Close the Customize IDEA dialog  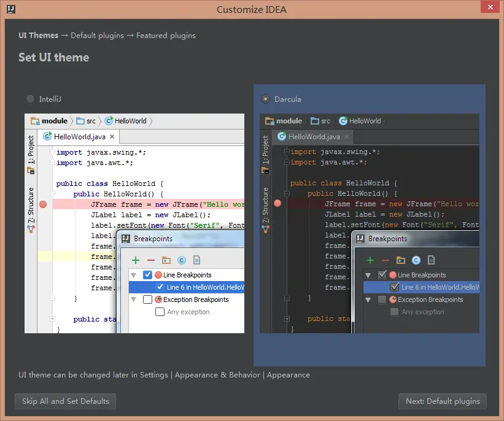(x=490, y=7)
